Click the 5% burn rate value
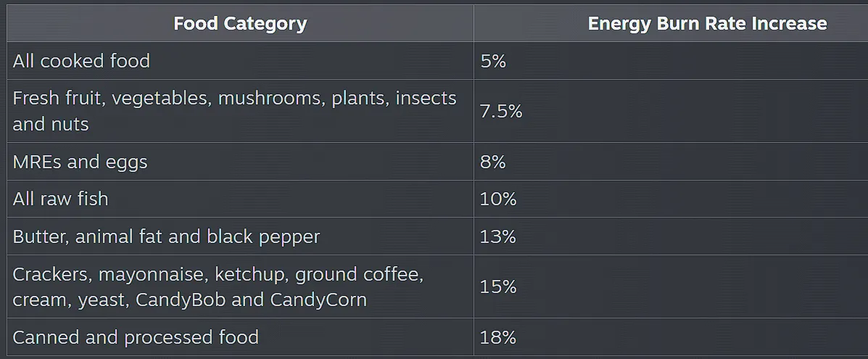Image resolution: width=868 pixels, height=359 pixels. point(493,61)
